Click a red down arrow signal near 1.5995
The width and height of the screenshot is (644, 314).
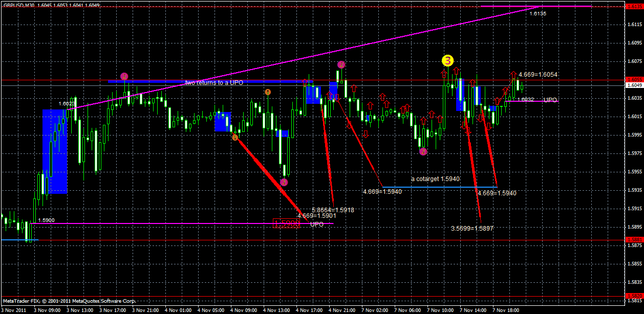[366, 134]
